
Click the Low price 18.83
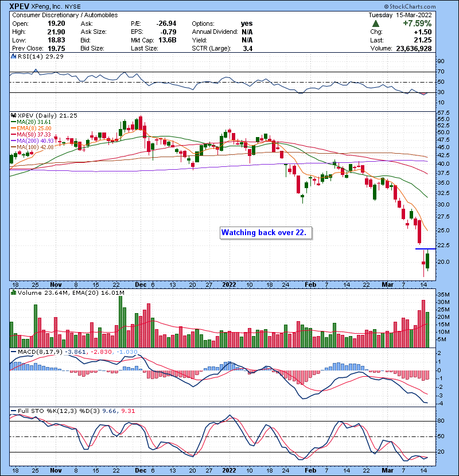[x=56, y=40]
